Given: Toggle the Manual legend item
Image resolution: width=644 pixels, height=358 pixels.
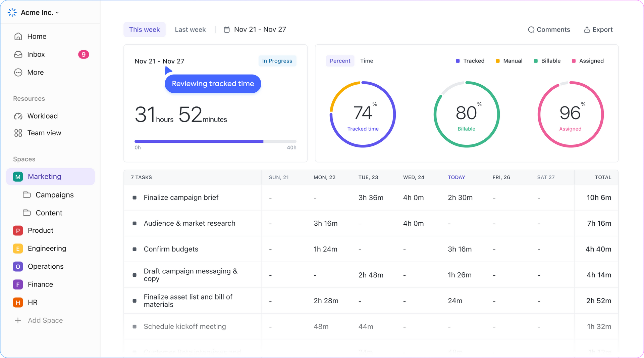Looking at the screenshot, I should [x=509, y=61].
